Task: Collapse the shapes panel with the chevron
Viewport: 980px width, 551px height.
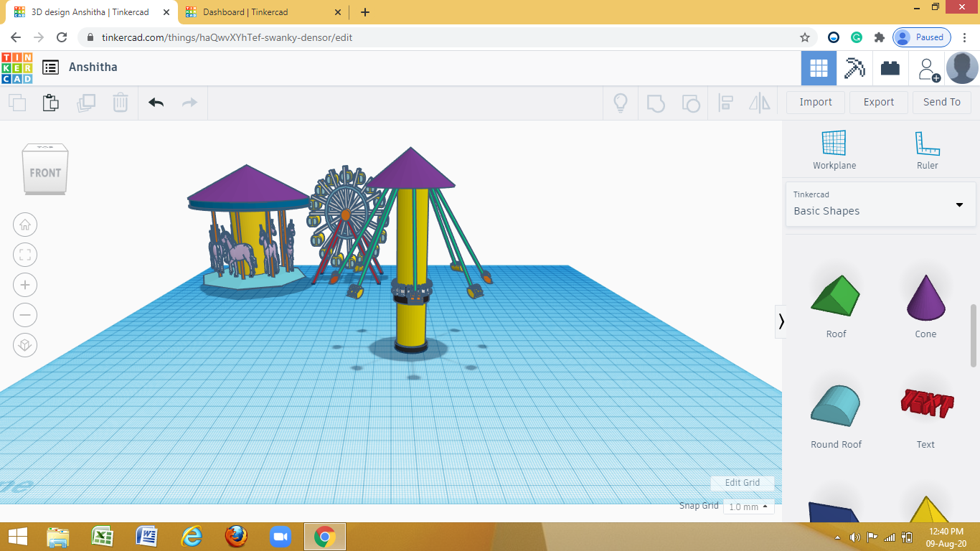Action: click(x=781, y=321)
